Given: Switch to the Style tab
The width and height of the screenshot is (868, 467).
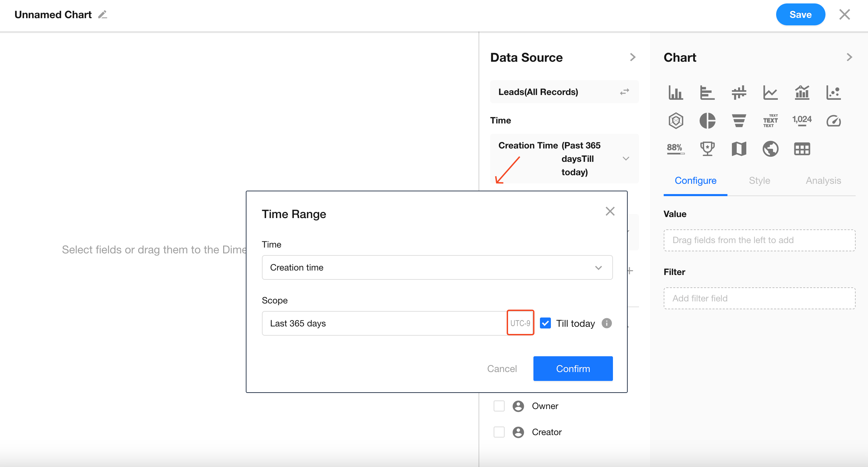Looking at the screenshot, I should [759, 180].
